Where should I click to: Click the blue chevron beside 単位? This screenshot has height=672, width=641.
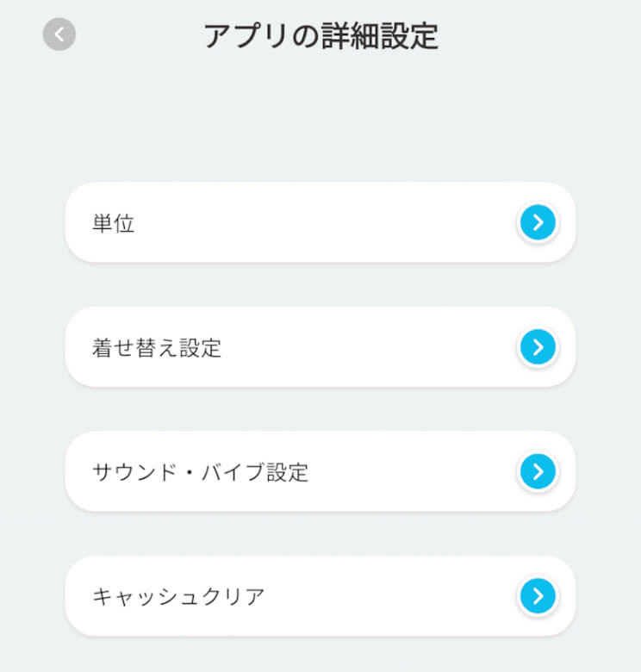(538, 223)
